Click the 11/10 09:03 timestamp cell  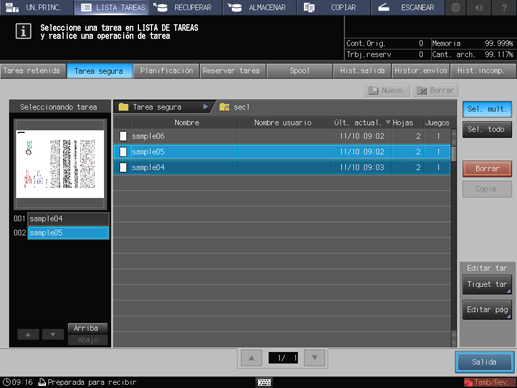(x=362, y=167)
